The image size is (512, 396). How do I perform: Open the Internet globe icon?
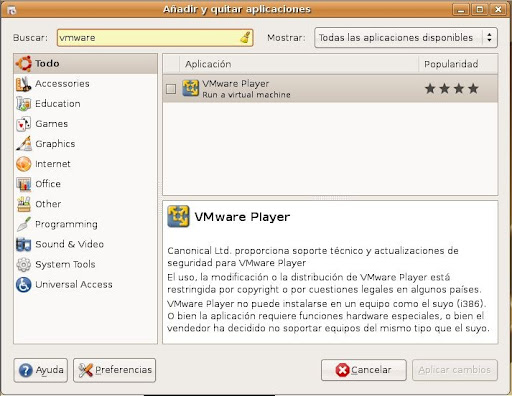23,164
